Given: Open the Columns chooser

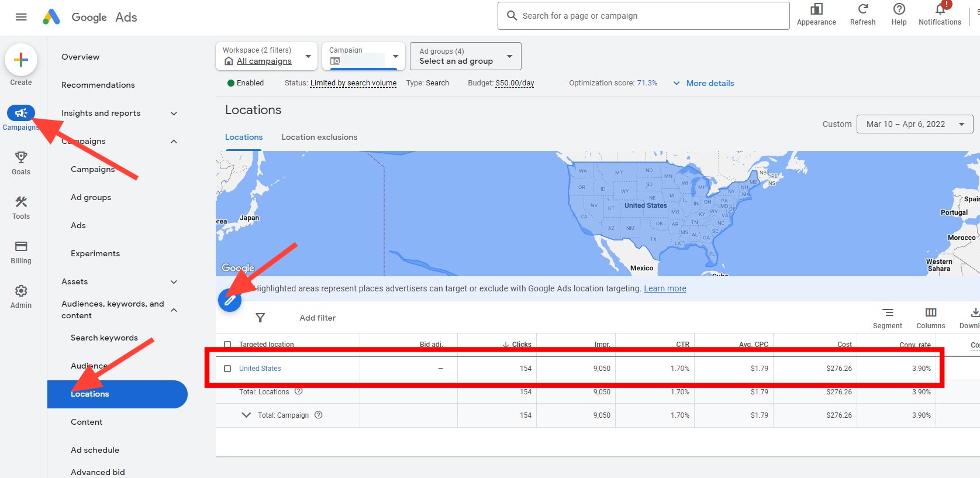Looking at the screenshot, I should (931, 318).
